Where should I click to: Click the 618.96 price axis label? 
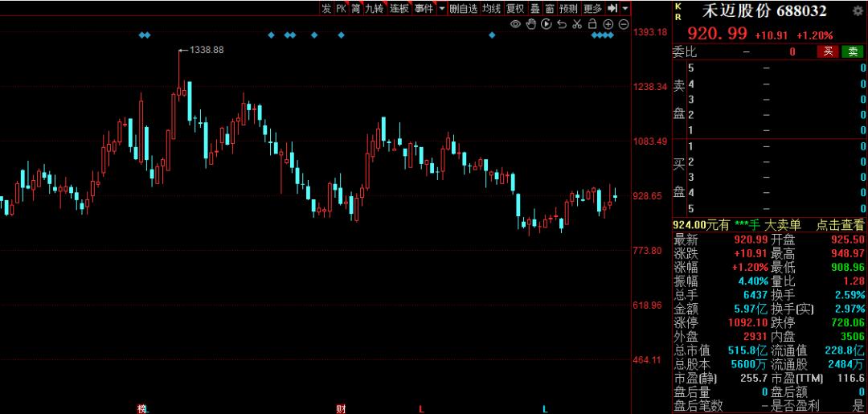(648, 305)
